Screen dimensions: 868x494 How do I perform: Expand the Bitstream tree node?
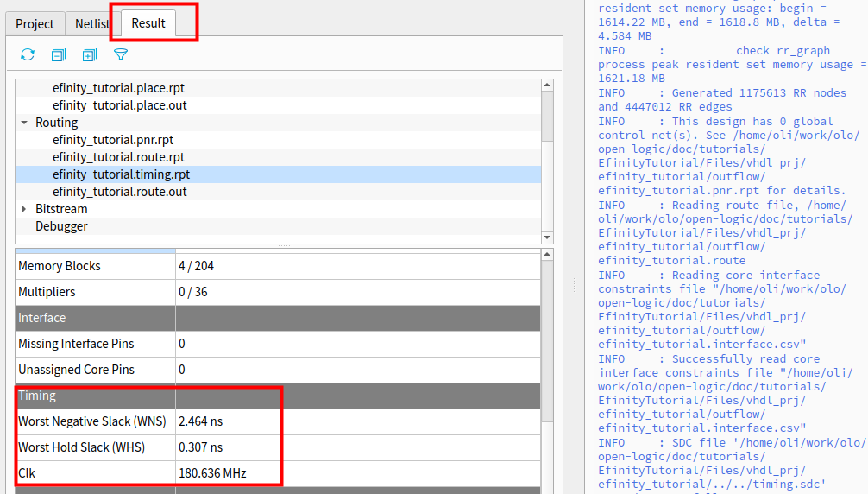pyautogui.click(x=24, y=209)
